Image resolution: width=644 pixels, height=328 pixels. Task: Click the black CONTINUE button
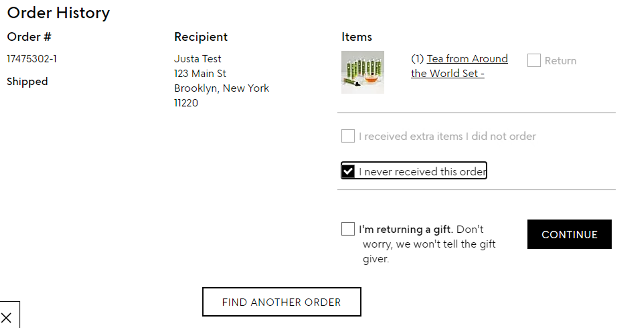569,234
